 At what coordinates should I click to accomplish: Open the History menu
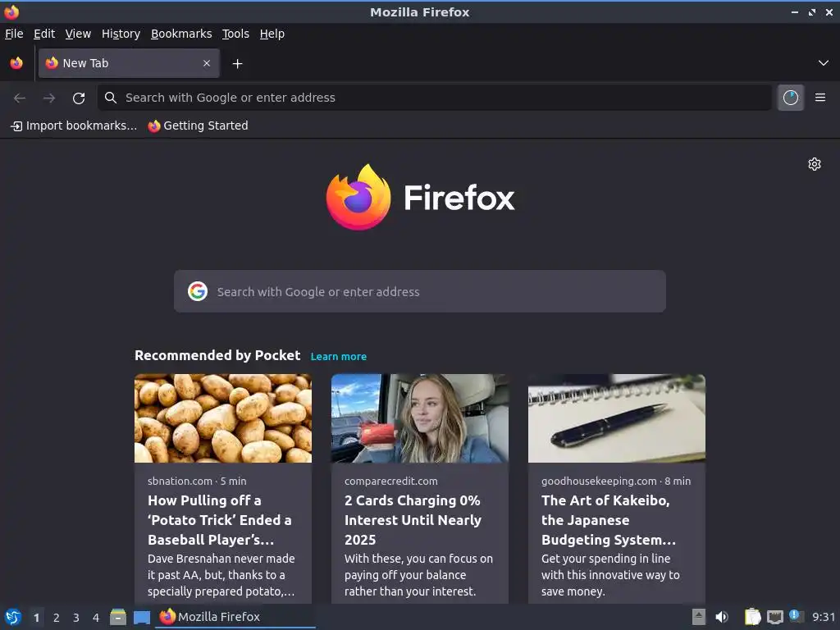pos(121,34)
